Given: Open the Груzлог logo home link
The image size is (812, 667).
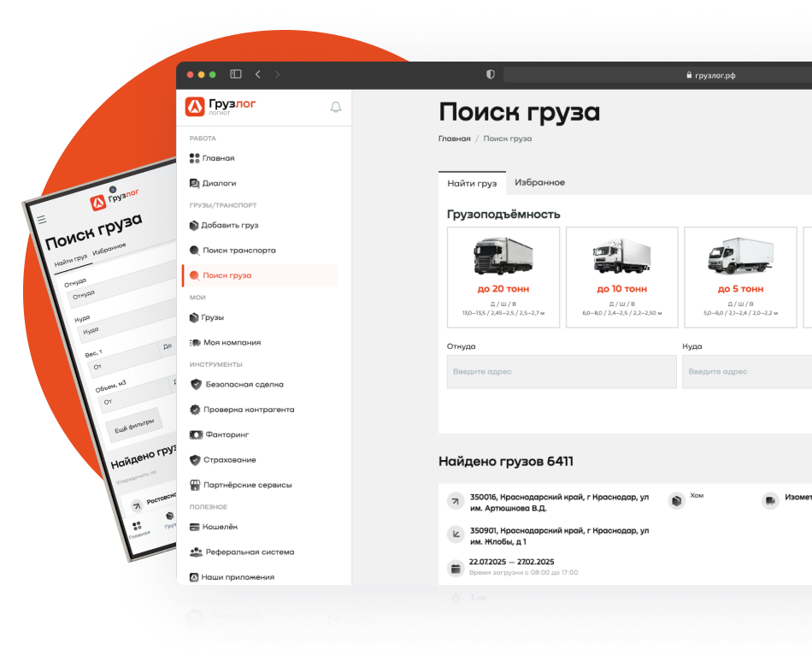Looking at the screenshot, I should tap(220, 107).
